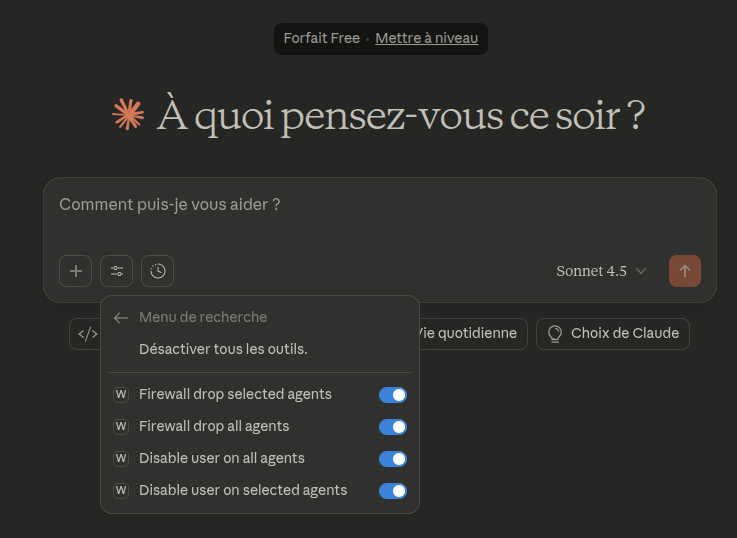
Task: Open the Sonnet 4.5 model dropdown
Action: [601, 271]
